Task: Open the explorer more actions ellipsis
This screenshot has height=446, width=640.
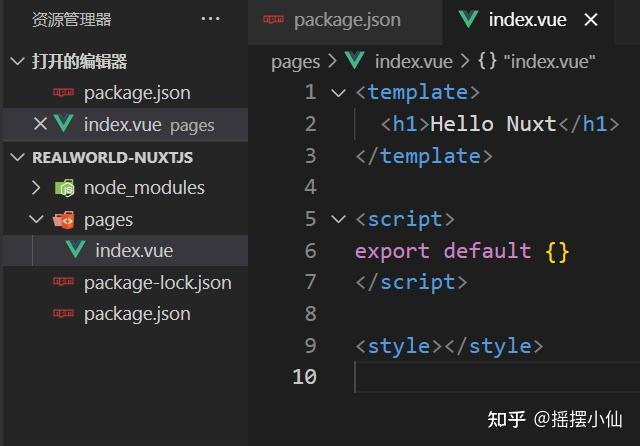Action: (x=210, y=19)
